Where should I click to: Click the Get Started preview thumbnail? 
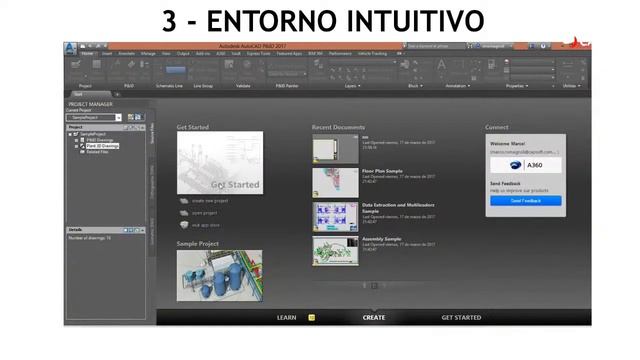(x=220, y=163)
